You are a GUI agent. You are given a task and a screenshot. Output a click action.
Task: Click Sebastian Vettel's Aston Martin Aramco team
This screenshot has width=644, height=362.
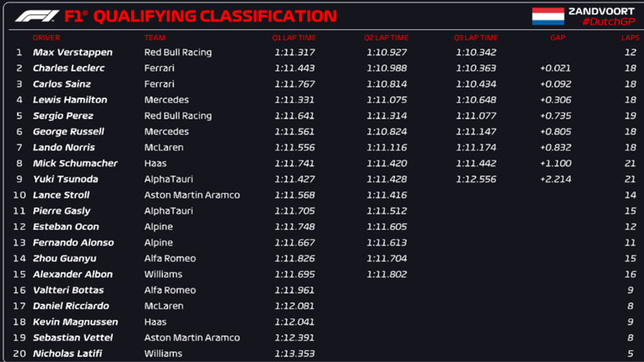pos(192,339)
